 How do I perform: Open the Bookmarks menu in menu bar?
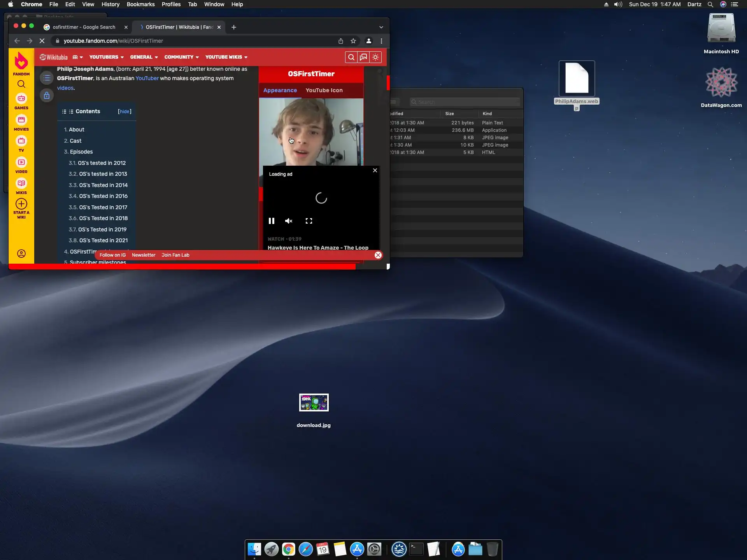tap(140, 4)
